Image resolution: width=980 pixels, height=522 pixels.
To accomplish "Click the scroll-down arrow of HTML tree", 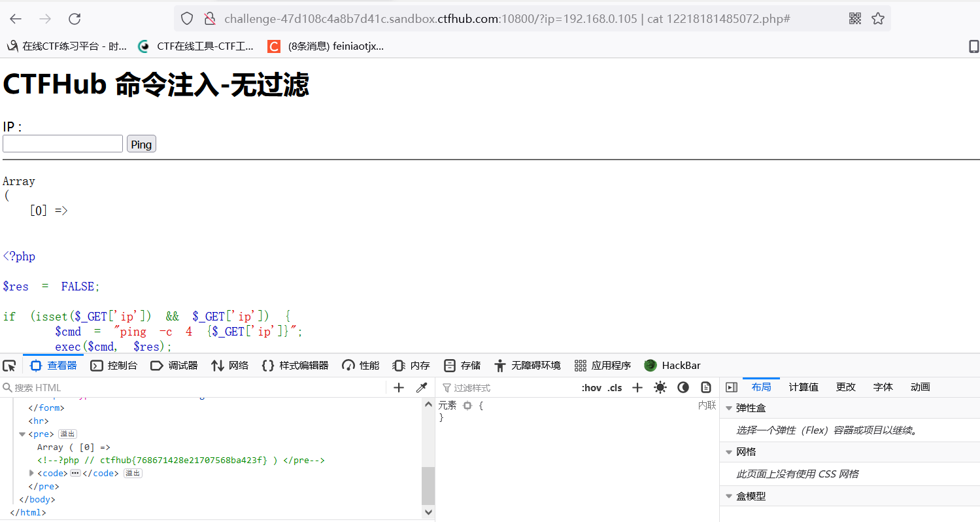I will [428, 512].
